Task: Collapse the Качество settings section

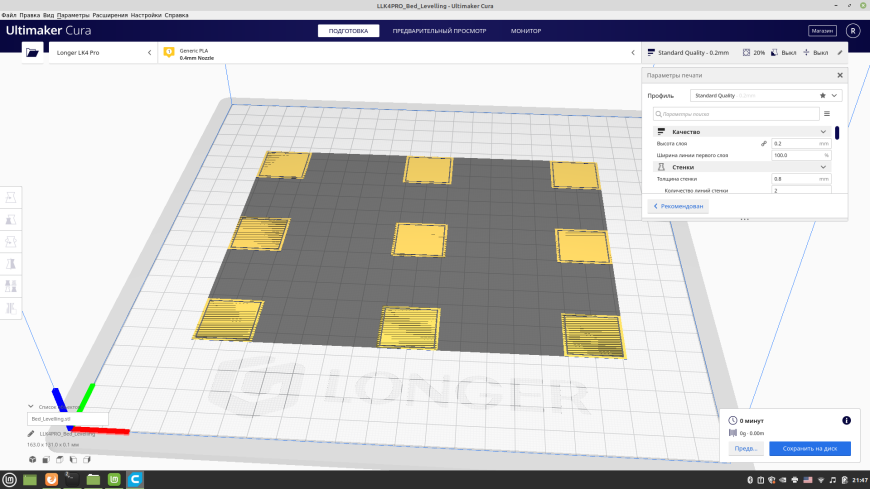Action: click(823, 132)
